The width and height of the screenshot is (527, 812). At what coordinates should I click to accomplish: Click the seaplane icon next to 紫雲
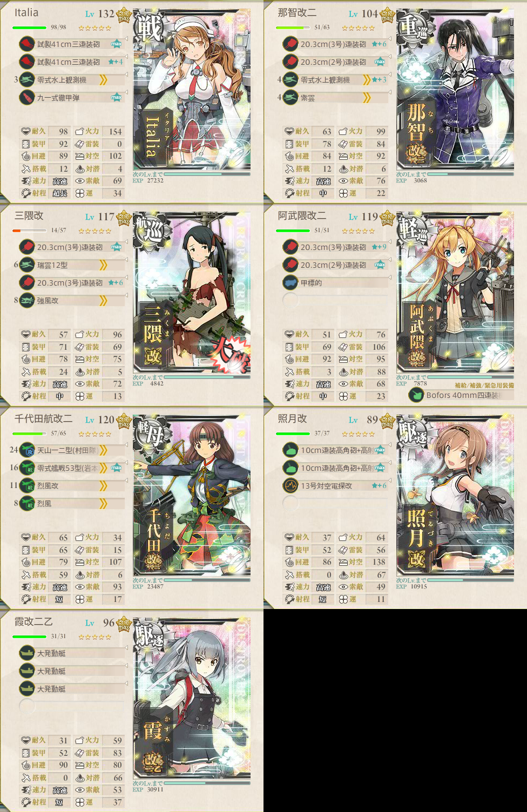(290, 97)
